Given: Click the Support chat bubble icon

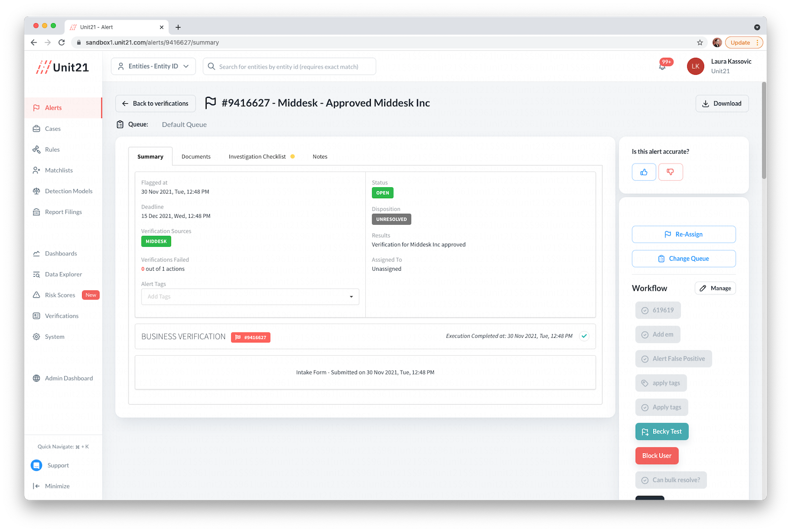Looking at the screenshot, I should point(37,465).
